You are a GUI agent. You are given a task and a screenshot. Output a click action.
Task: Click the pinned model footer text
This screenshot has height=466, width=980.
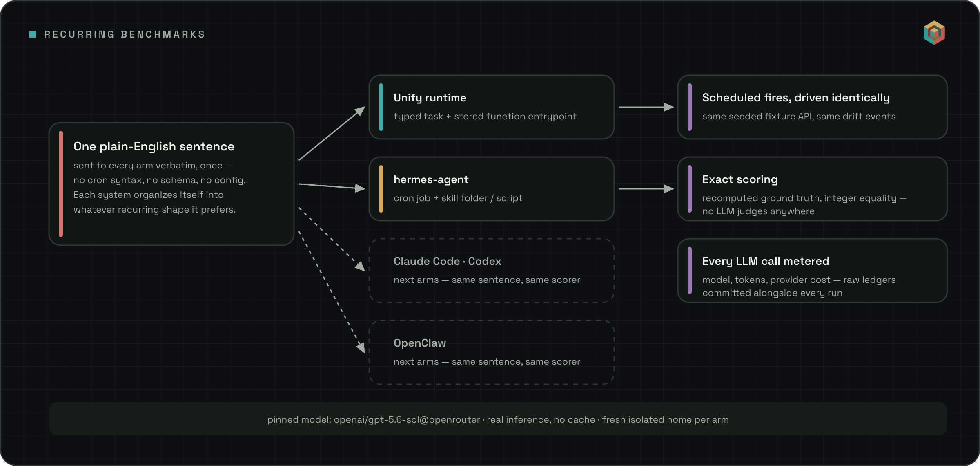click(498, 420)
